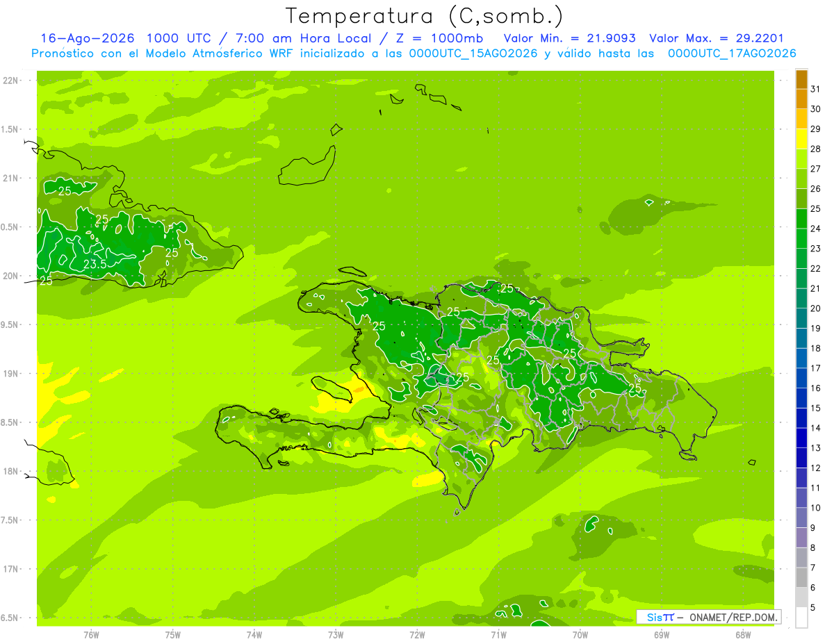Screen dimensions: 834x644
Task: Click the "73W" longitude label
Action: click(336, 635)
